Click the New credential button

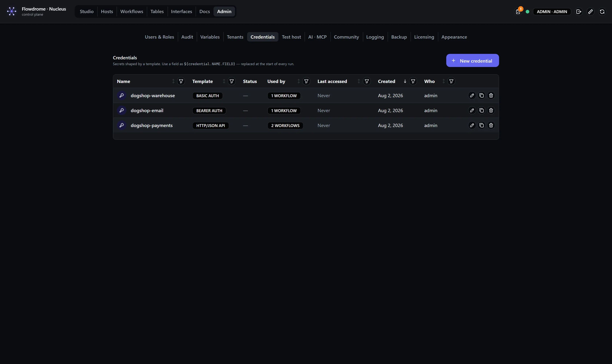472,61
